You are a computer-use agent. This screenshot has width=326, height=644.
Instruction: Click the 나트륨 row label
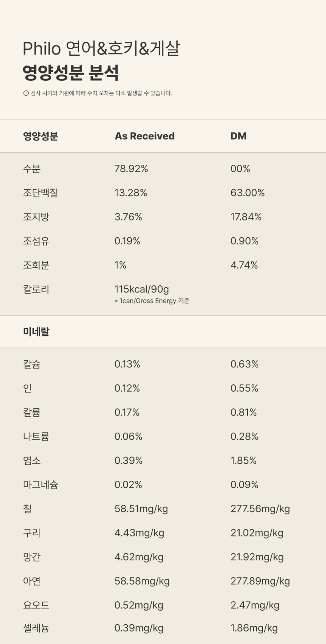36,436
